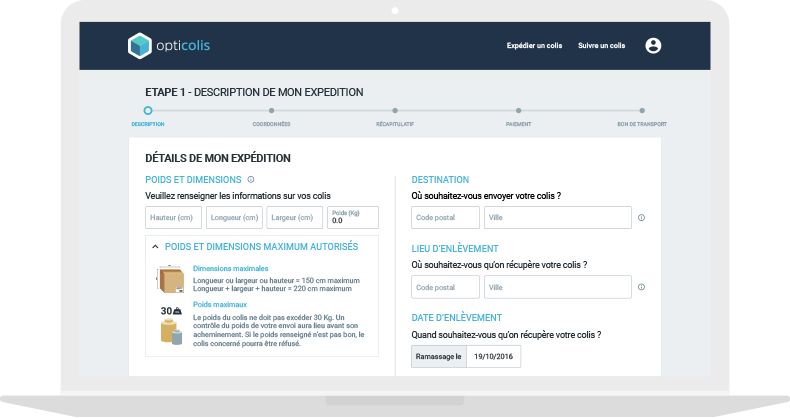Focus the destination Code postal field

[445, 218]
